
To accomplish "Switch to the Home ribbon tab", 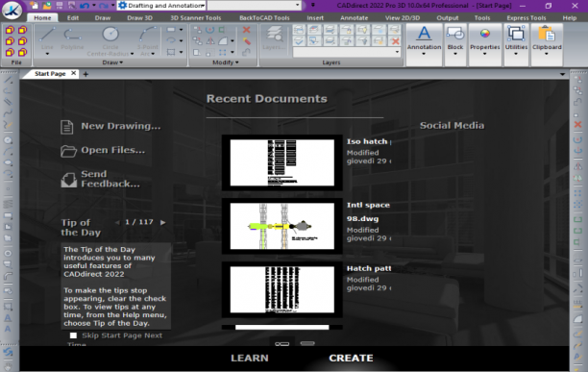I will click(42, 17).
